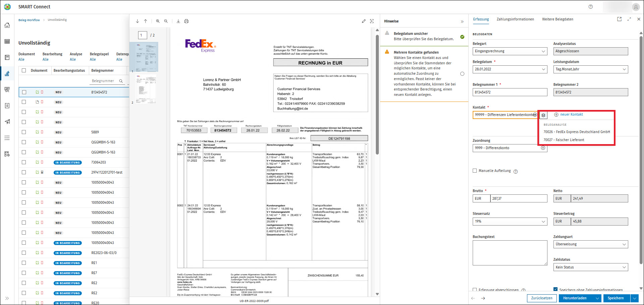Click the layers icon beside the Kontakt field
The width and height of the screenshot is (644, 305).
click(543, 115)
